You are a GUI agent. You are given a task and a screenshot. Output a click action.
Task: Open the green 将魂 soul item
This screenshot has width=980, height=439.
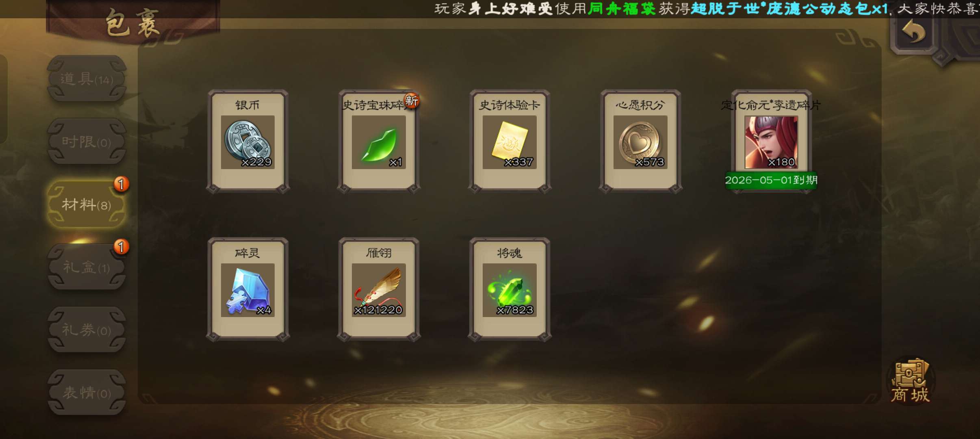point(510,289)
